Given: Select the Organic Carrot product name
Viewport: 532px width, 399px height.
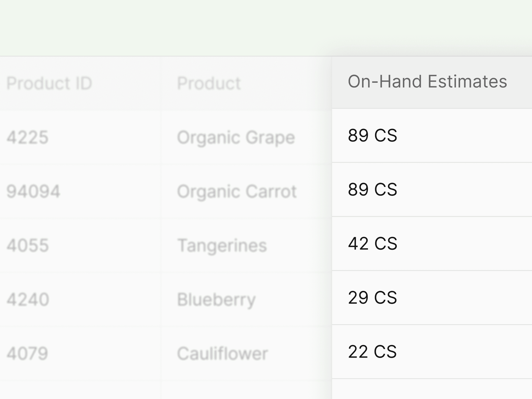Looking at the screenshot, I should tap(237, 191).
